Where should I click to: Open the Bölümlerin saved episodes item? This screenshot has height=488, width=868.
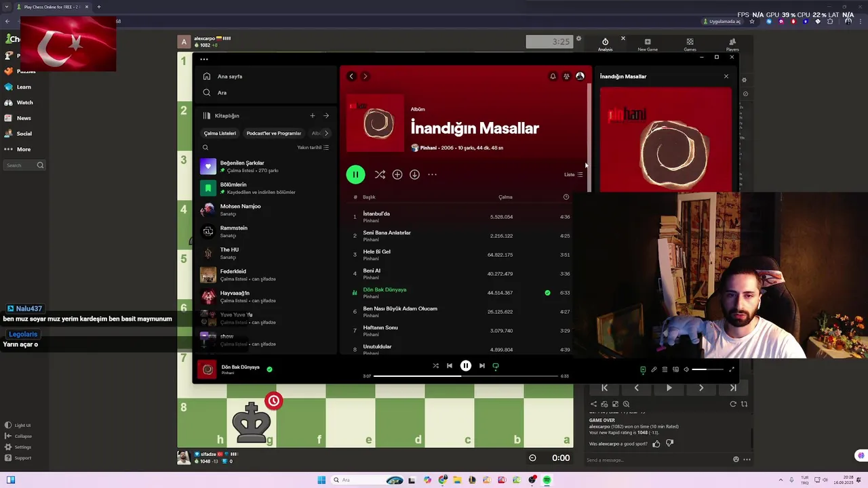tap(265, 188)
